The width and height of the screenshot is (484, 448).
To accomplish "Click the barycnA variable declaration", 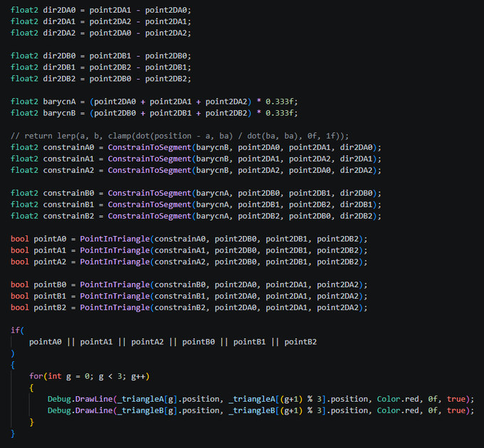I will [x=59, y=102].
